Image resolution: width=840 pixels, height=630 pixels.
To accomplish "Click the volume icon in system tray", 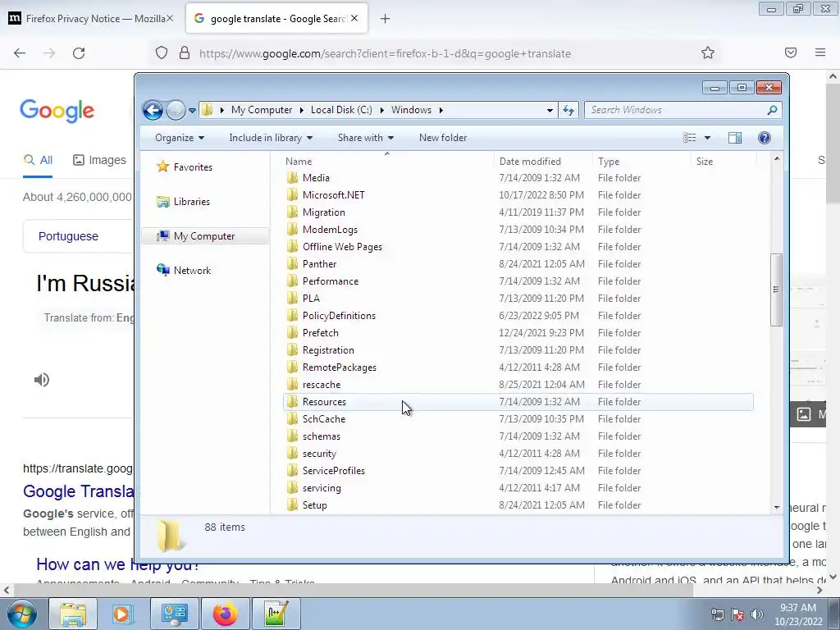I will tap(757, 614).
